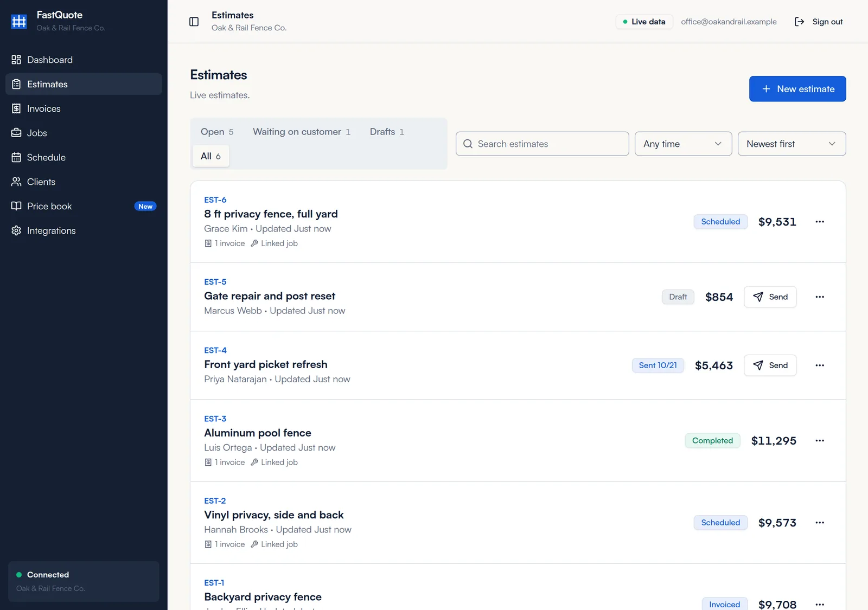Create a New estimate

(797, 89)
